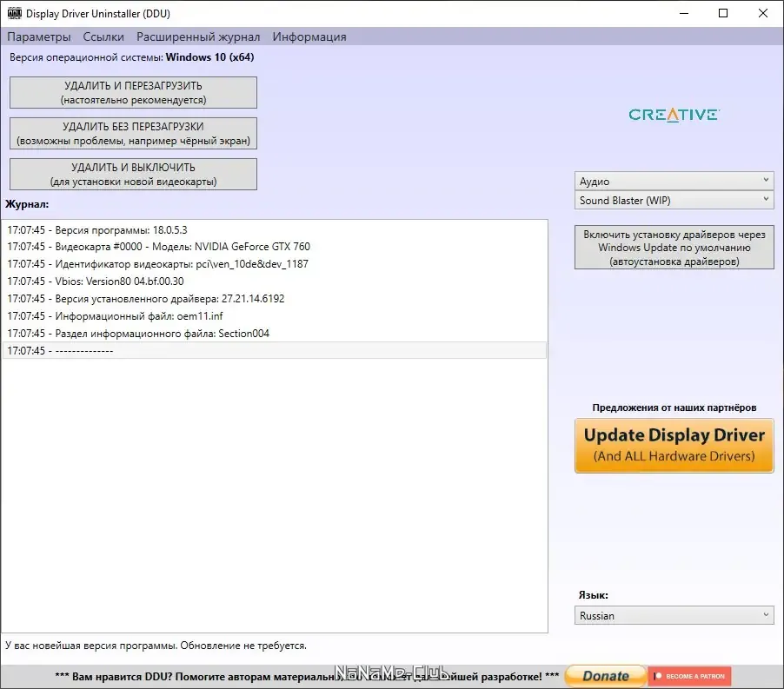Maximize the DDU window
This screenshot has height=689, width=784.
click(723, 13)
